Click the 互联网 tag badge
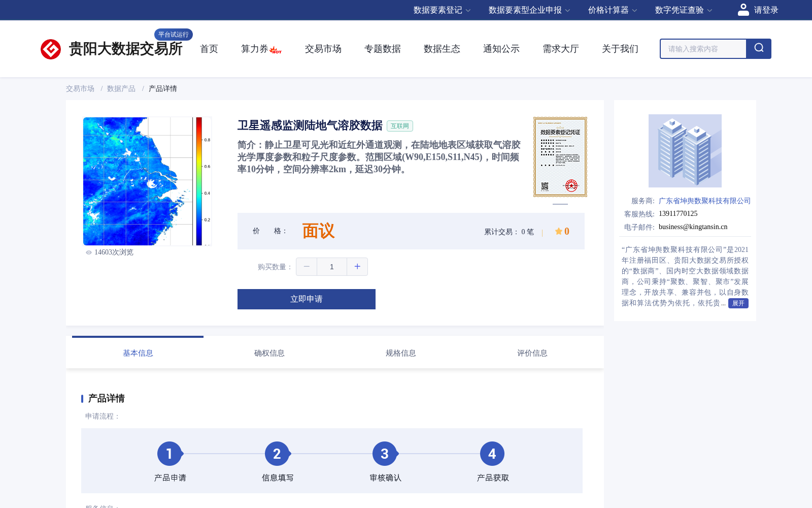Viewport: 812px width, 508px height. (x=400, y=126)
